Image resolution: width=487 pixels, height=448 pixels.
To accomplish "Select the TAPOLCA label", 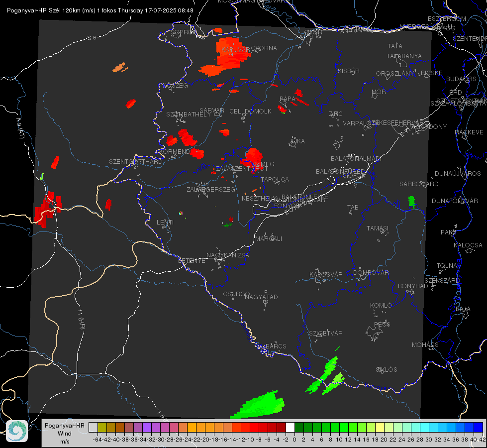I will pyautogui.click(x=275, y=179).
